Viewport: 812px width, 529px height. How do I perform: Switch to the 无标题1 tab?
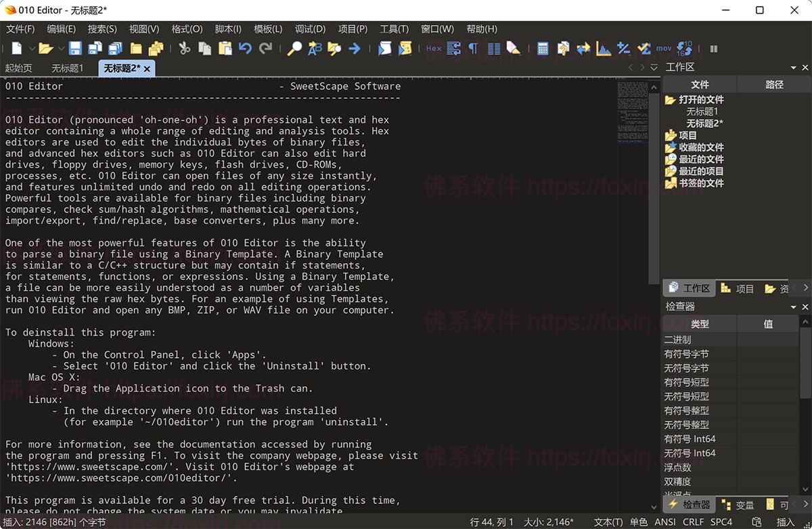(67, 68)
